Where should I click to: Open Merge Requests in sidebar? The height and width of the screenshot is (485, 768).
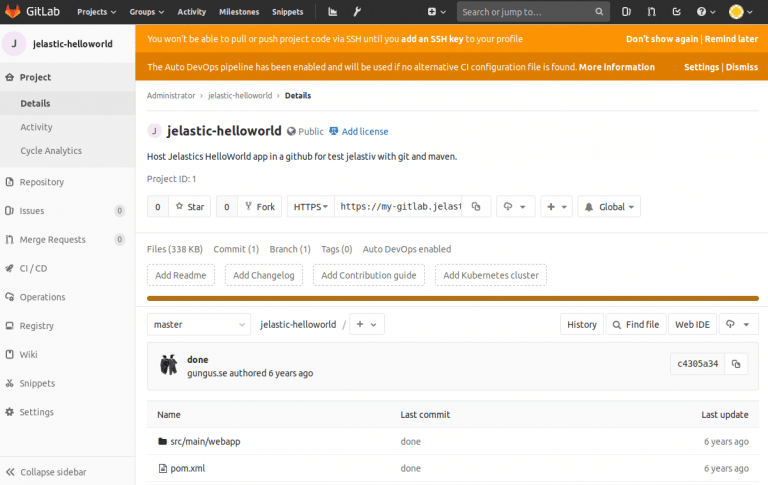(68, 240)
